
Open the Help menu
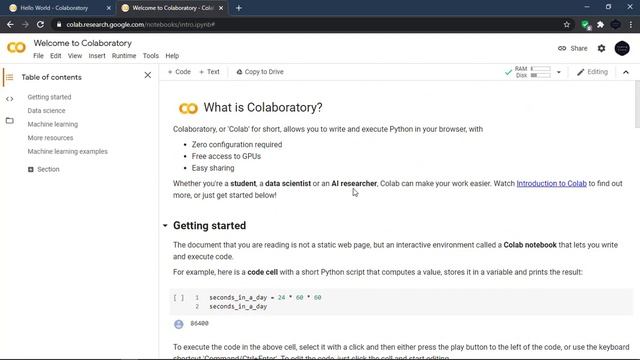[x=172, y=56]
